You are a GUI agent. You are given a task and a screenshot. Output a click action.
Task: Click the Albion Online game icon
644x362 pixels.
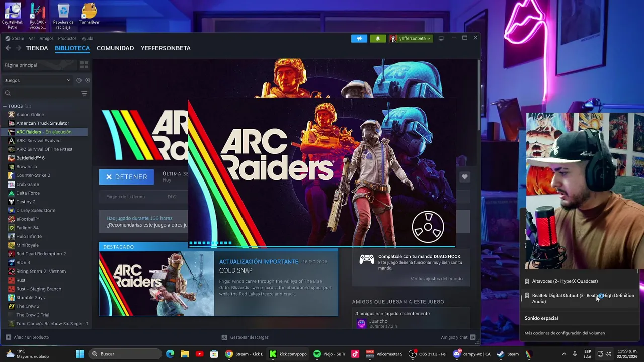(x=12, y=115)
